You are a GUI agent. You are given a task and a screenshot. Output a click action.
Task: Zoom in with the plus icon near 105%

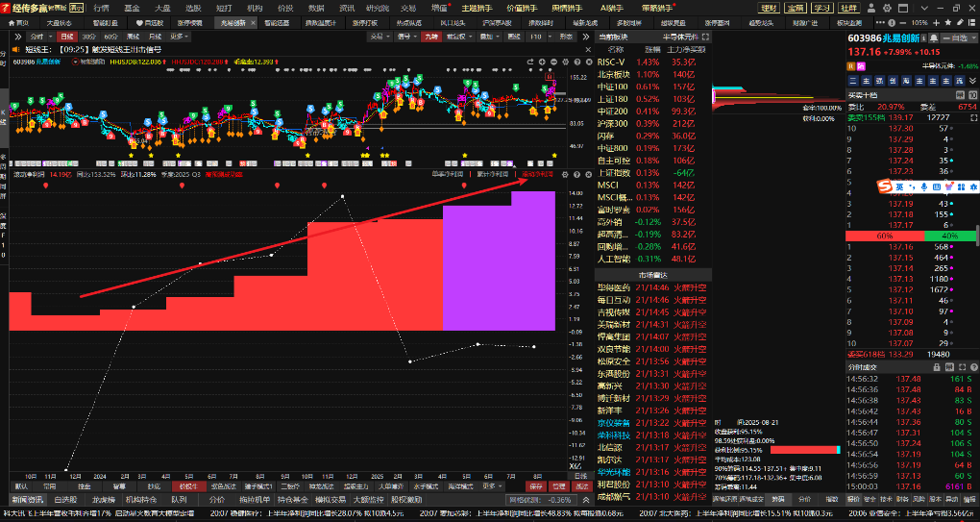pos(936,22)
